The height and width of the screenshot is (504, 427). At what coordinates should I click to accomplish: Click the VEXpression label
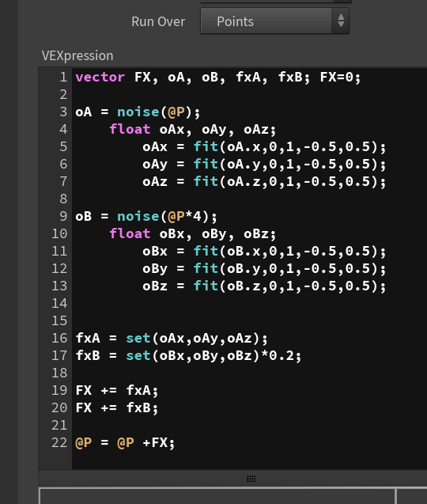coord(77,55)
